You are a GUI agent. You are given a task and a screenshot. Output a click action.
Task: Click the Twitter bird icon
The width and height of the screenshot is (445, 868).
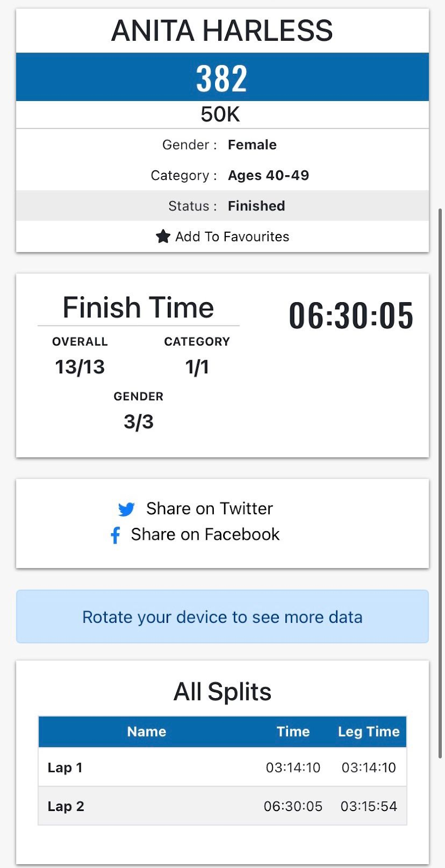click(126, 509)
